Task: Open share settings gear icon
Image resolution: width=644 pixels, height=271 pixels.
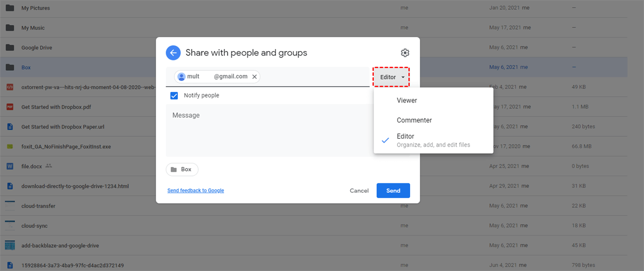Action: click(405, 53)
